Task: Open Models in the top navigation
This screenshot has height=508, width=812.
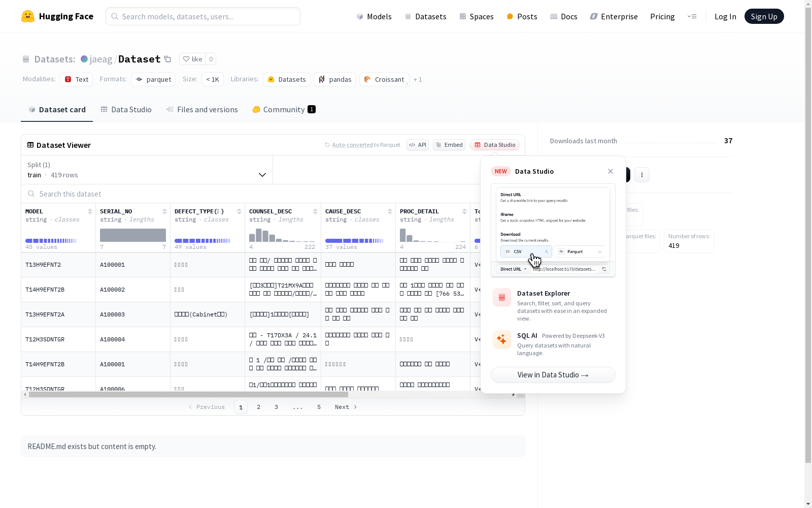Action: pyautogui.click(x=374, y=16)
